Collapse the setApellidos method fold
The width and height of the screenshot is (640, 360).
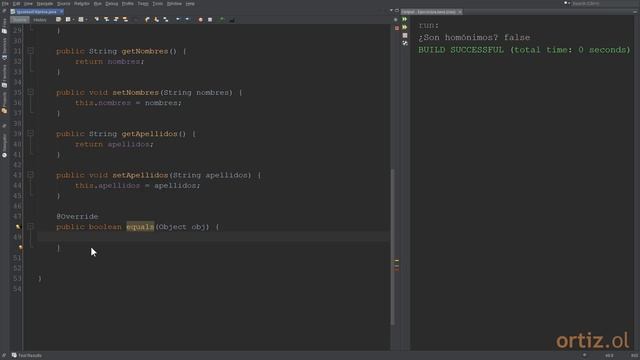point(31,175)
